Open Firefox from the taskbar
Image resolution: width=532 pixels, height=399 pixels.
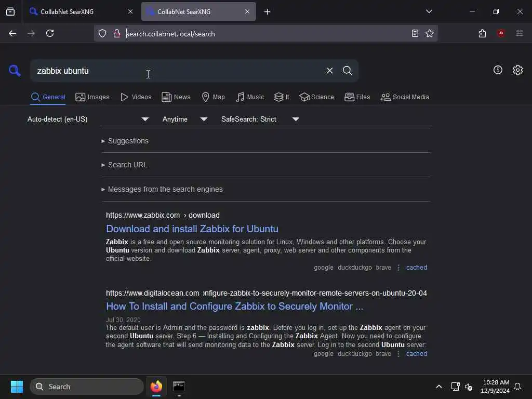click(156, 387)
